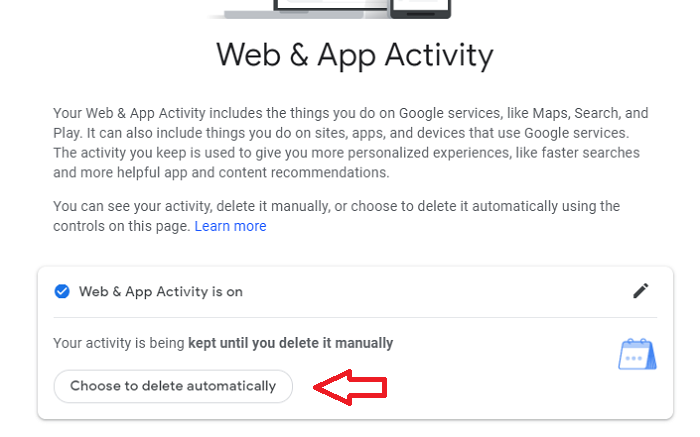
Task: Select the Web & App Activity heading
Action: click(x=355, y=55)
